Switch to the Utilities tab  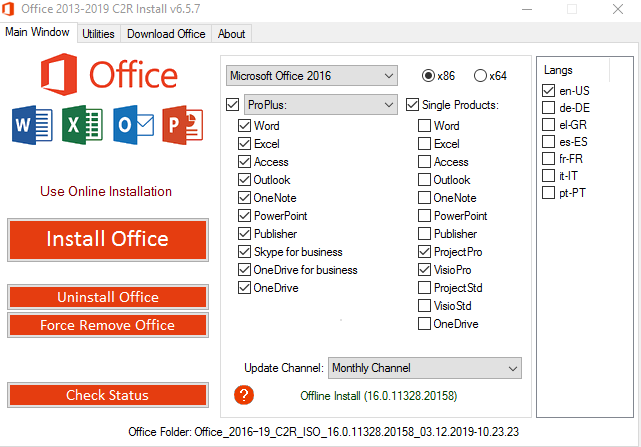click(x=98, y=34)
